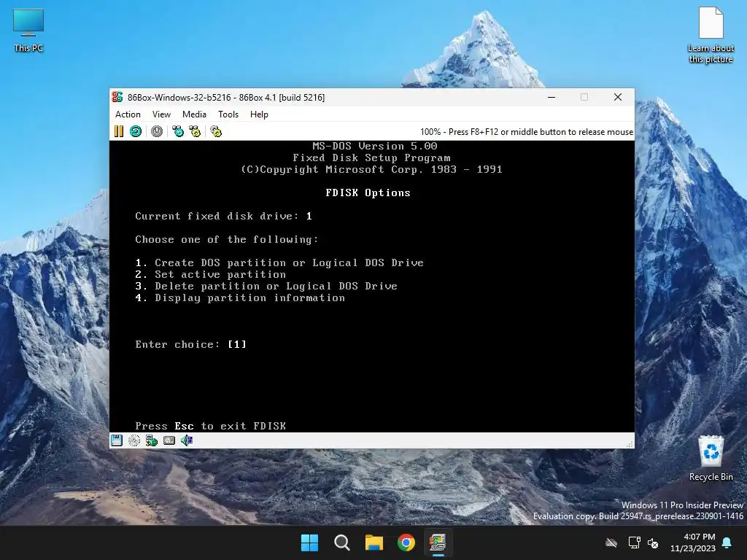Open the Help menu
The height and width of the screenshot is (560, 747).
pyautogui.click(x=259, y=114)
